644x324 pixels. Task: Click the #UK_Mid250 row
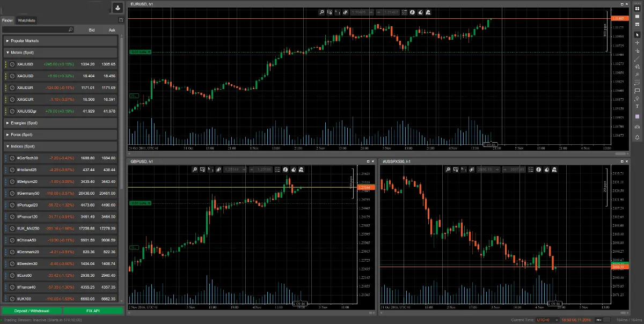point(60,229)
